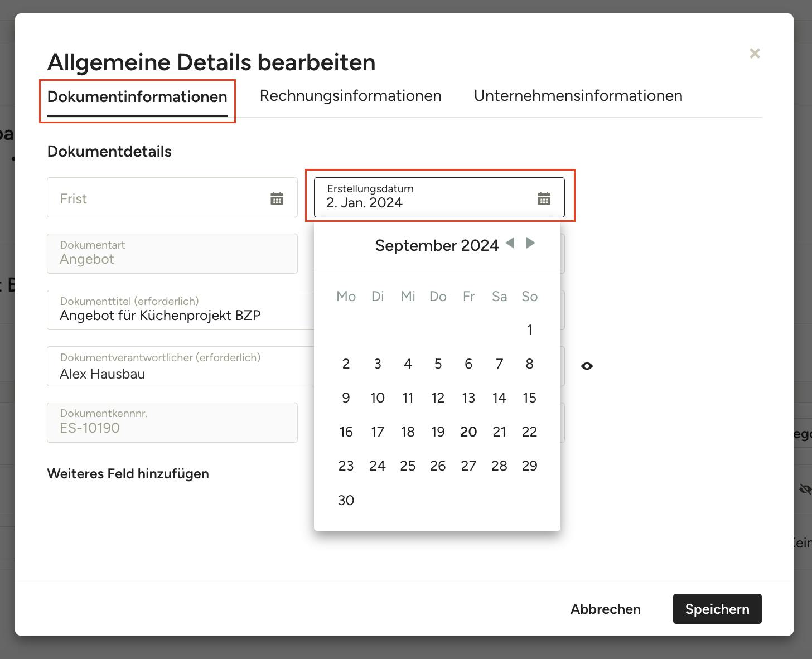Close the dialog with the X icon
The width and height of the screenshot is (812, 659).
coord(755,54)
